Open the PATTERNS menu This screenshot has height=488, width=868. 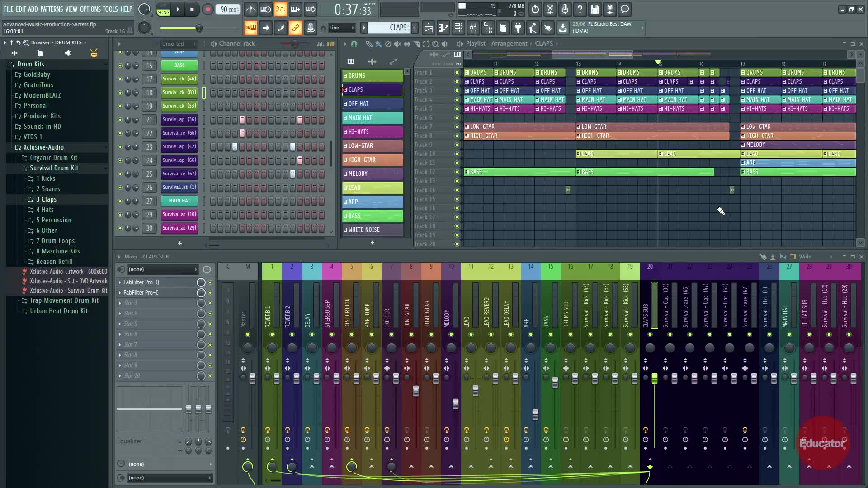point(52,9)
